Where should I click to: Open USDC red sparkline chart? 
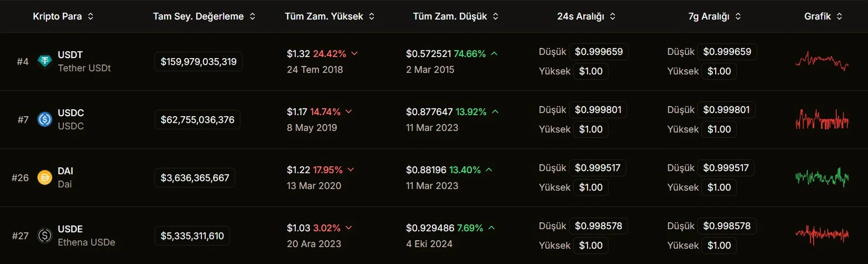coord(822,120)
